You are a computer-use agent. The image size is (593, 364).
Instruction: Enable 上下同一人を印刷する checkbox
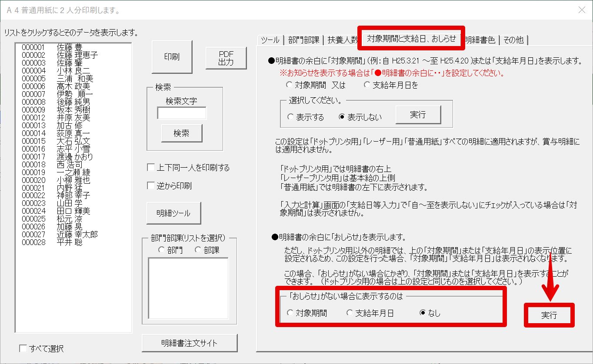click(151, 168)
